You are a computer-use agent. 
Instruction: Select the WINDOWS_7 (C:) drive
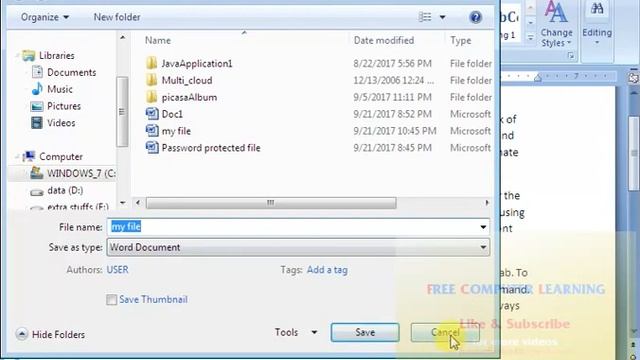point(81,173)
